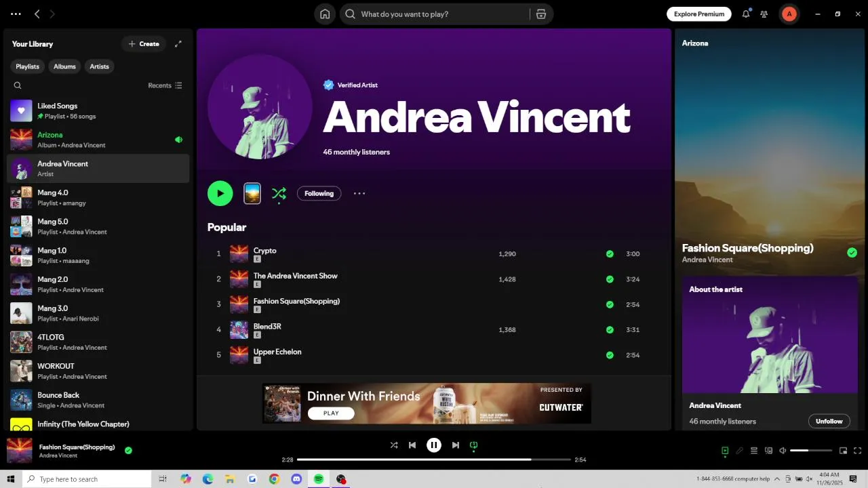Toggle saved checkmark in bottom player bar
868x488 pixels.
128,450
